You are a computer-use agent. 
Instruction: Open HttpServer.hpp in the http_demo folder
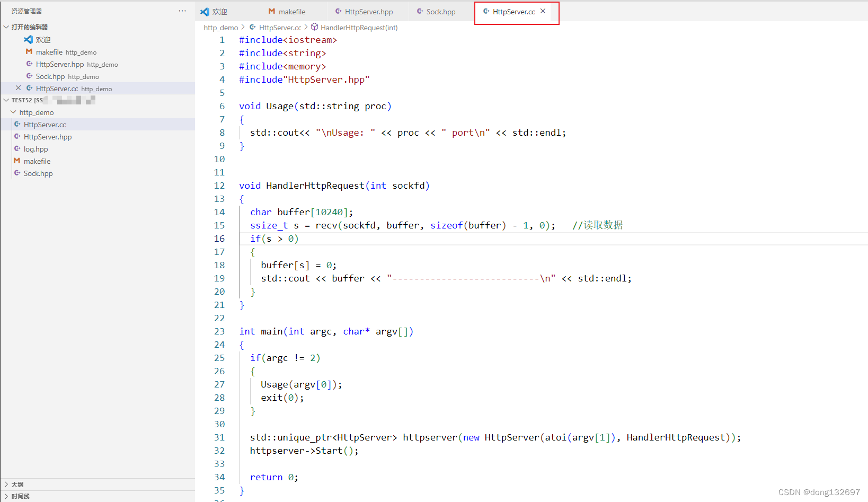98,137
